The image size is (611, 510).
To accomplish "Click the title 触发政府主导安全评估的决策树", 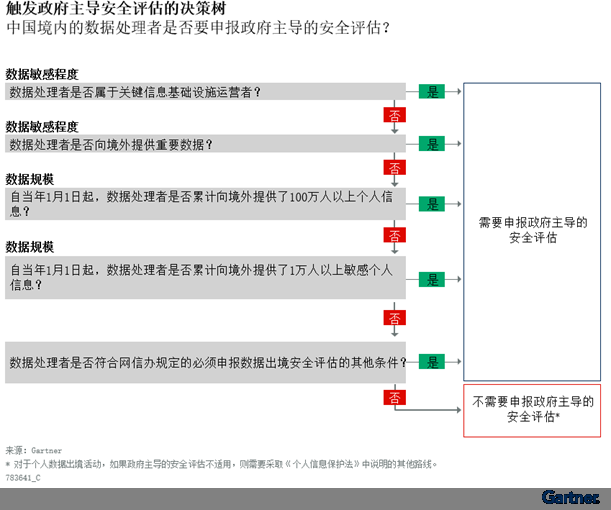I will tap(116, 8).
